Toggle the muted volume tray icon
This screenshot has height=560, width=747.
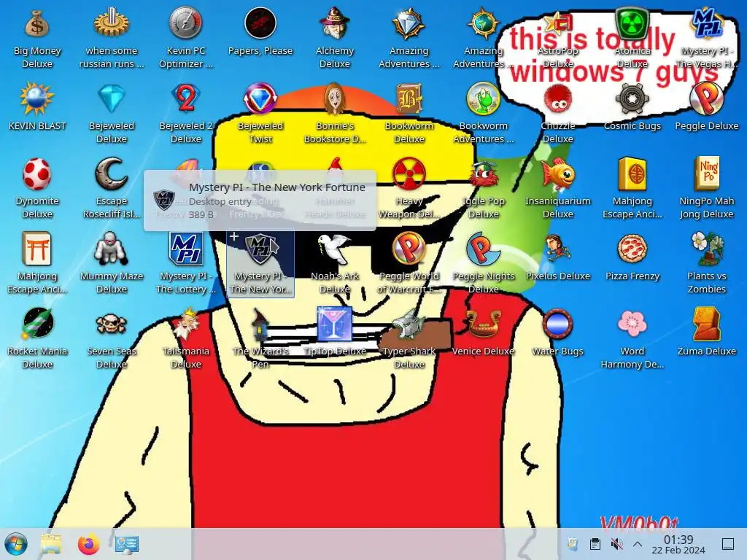coord(616,544)
